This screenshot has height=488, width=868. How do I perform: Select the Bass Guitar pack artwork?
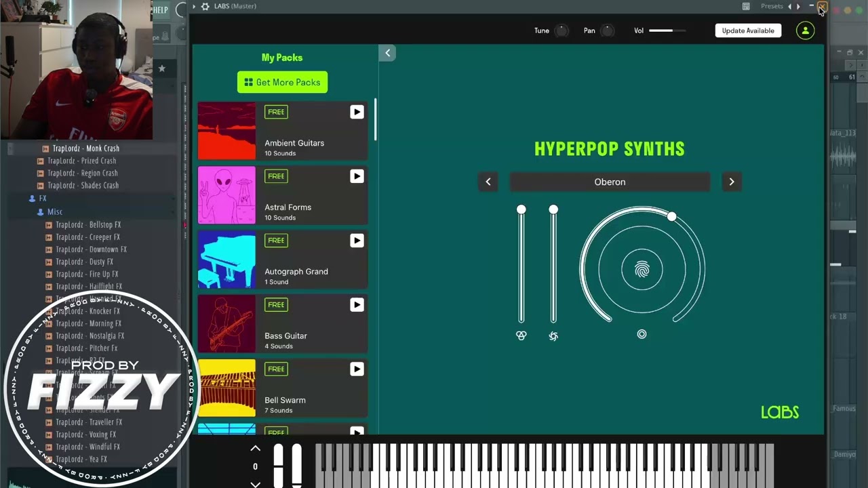226,324
